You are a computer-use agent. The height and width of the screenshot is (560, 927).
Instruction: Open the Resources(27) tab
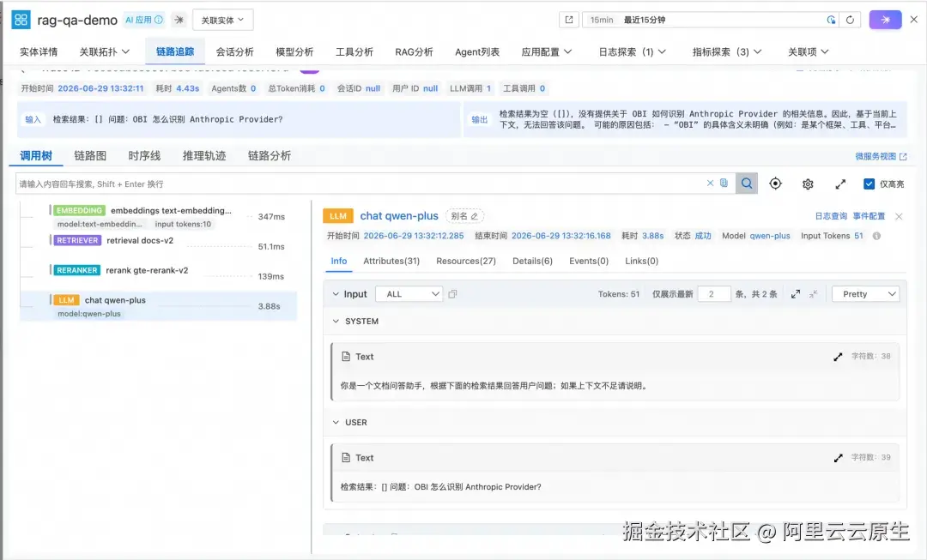coord(466,261)
